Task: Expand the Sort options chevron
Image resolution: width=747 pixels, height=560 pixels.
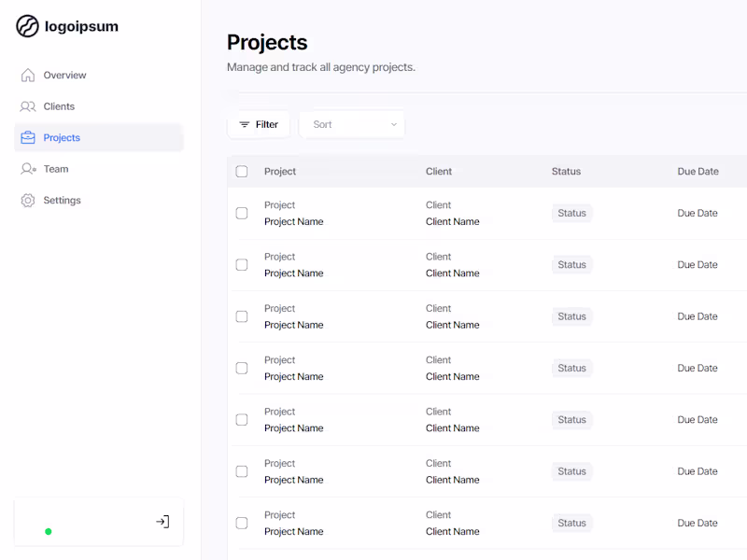Action: click(392, 124)
